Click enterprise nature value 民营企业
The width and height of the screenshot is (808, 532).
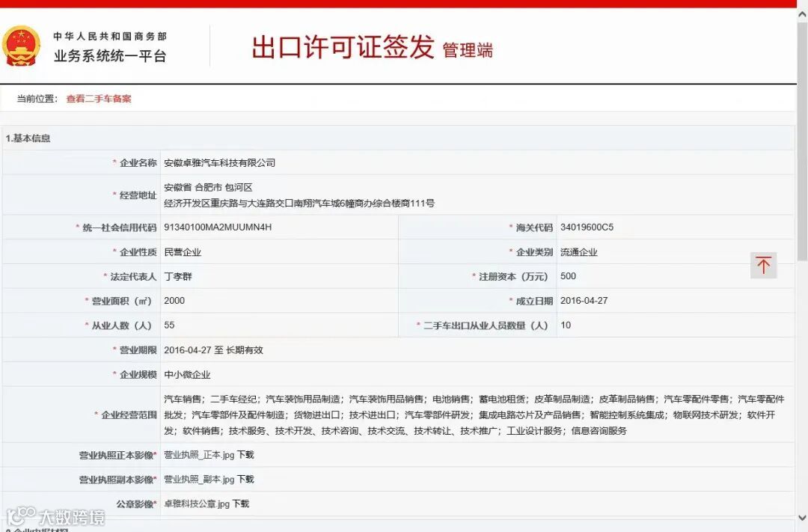coord(183,252)
